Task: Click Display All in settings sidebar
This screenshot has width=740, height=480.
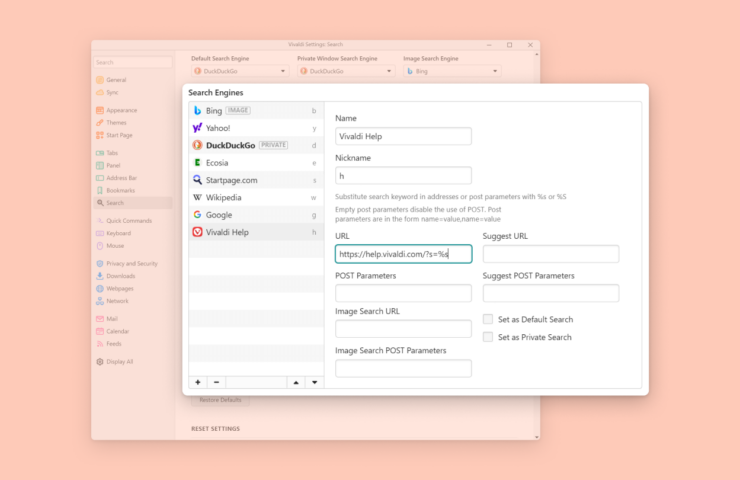Action: tap(133, 362)
